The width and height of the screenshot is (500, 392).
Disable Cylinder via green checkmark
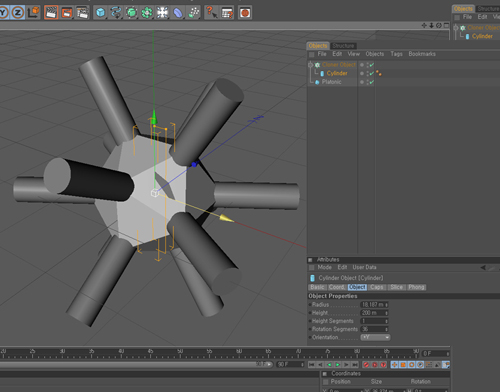371,73
